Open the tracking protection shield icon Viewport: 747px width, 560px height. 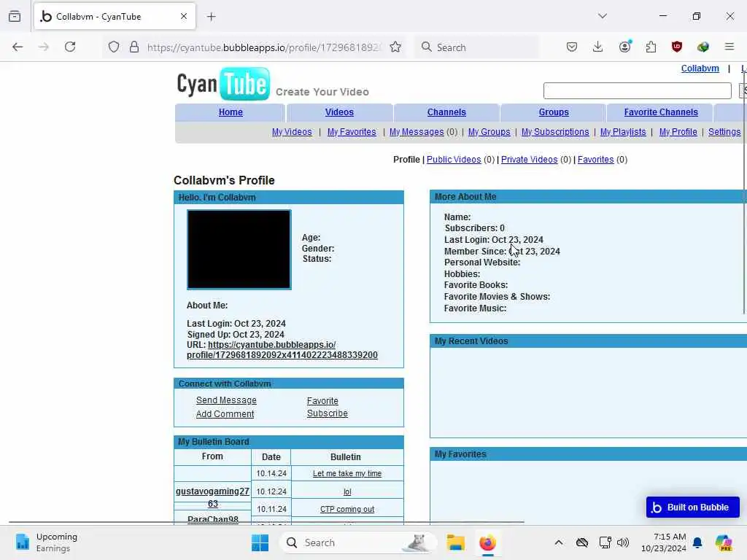[x=113, y=47]
